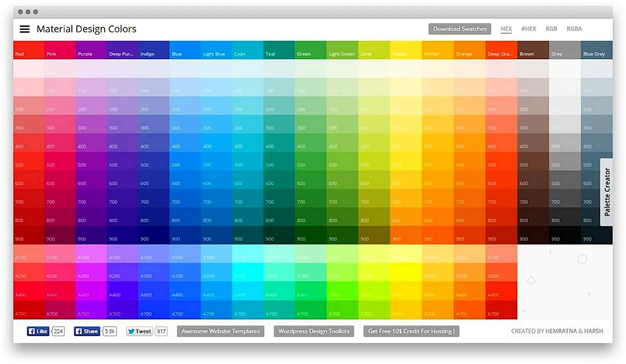Expand the Palette Creator side panel
The width and height of the screenshot is (626, 364).
pyautogui.click(x=607, y=192)
